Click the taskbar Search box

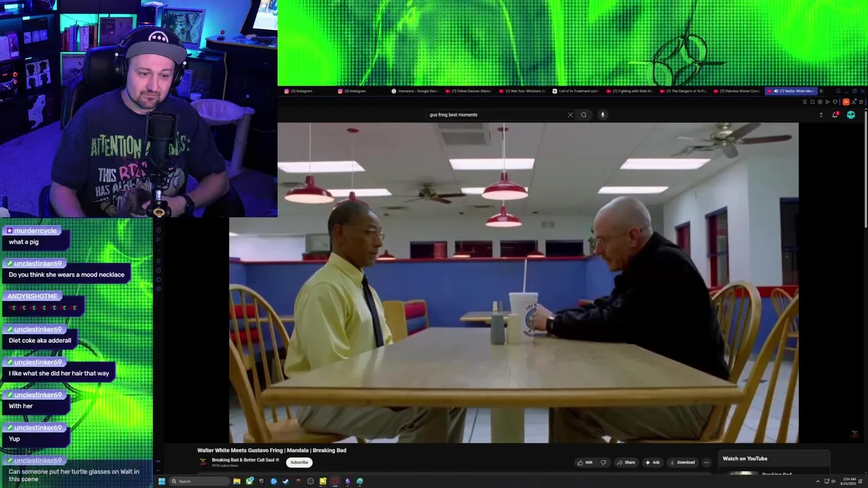tap(201, 481)
